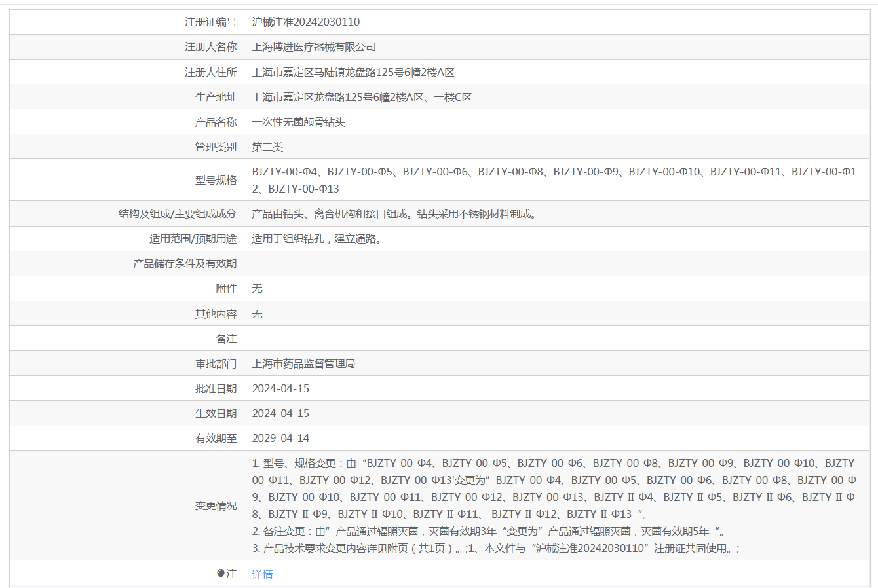Select the structure description 产品由钻头、离合机构和接口组成
The image size is (878, 588).
[396, 213]
